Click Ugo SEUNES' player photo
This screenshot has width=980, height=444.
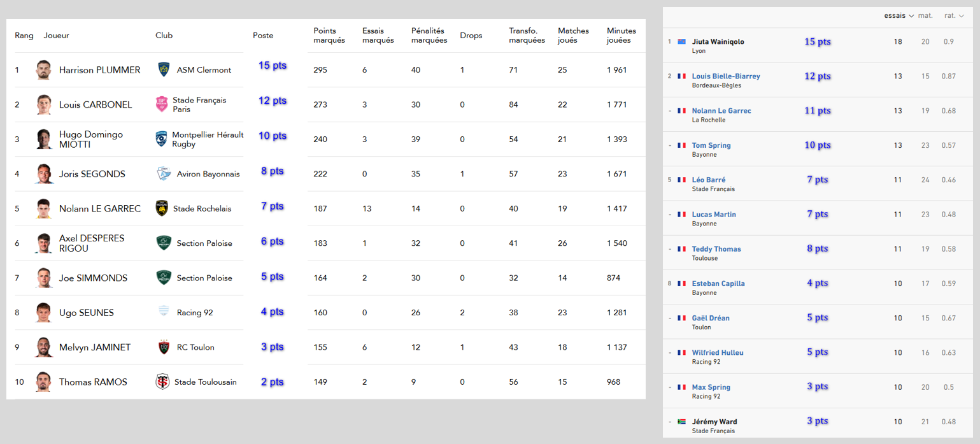click(43, 313)
